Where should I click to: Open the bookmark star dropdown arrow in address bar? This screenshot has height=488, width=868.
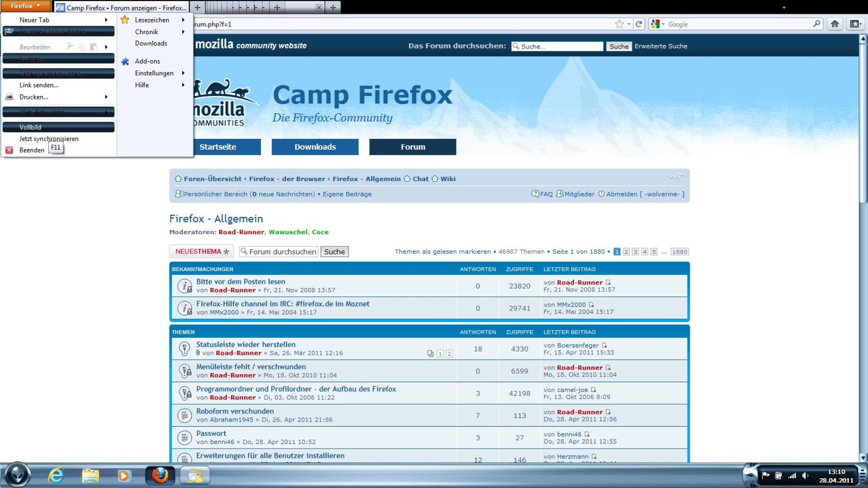pos(629,24)
